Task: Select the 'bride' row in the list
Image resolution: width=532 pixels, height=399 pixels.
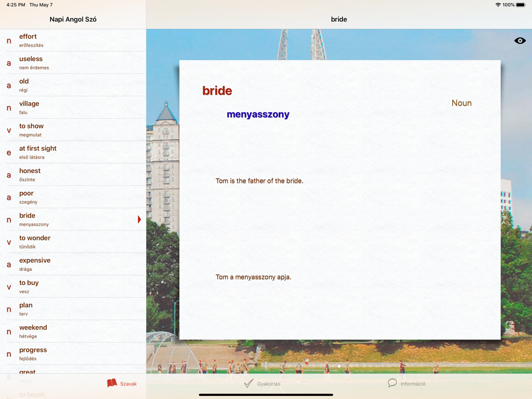Action: point(73,220)
